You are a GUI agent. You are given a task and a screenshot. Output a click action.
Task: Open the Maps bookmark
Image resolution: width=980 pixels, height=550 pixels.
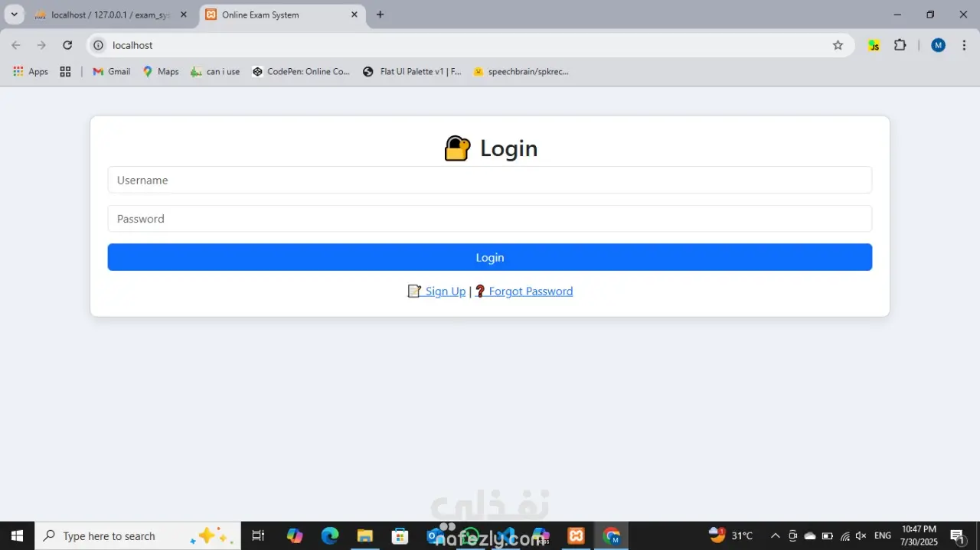(x=161, y=71)
